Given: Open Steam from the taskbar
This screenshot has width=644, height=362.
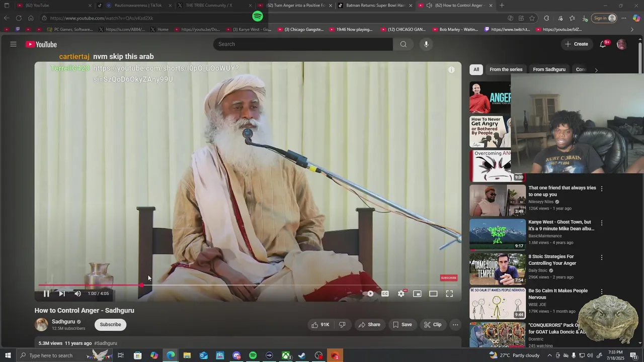Looking at the screenshot, I should click(302, 355).
